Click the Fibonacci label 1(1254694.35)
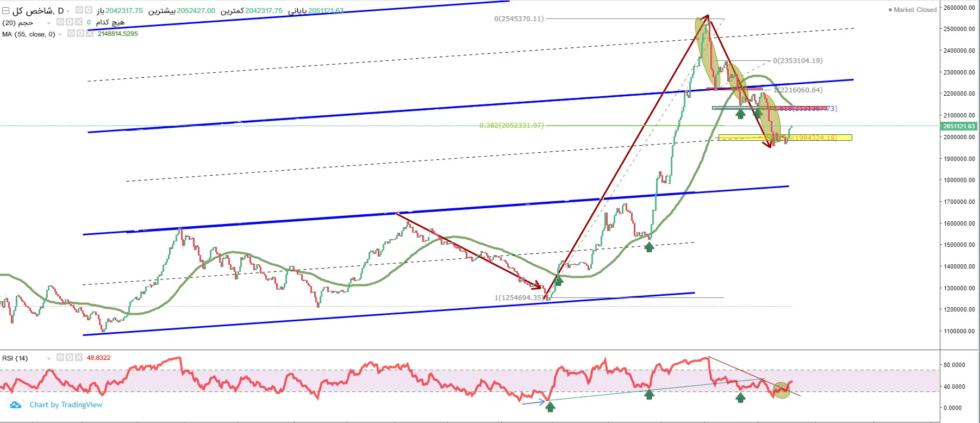The width and height of the screenshot is (980, 423). (x=519, y=298)
